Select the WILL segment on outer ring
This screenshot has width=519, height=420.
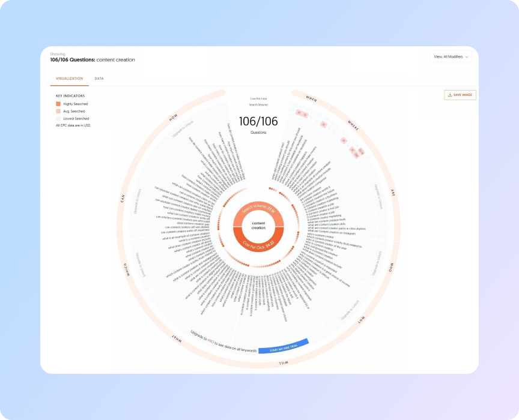click(x=282, y=362)
